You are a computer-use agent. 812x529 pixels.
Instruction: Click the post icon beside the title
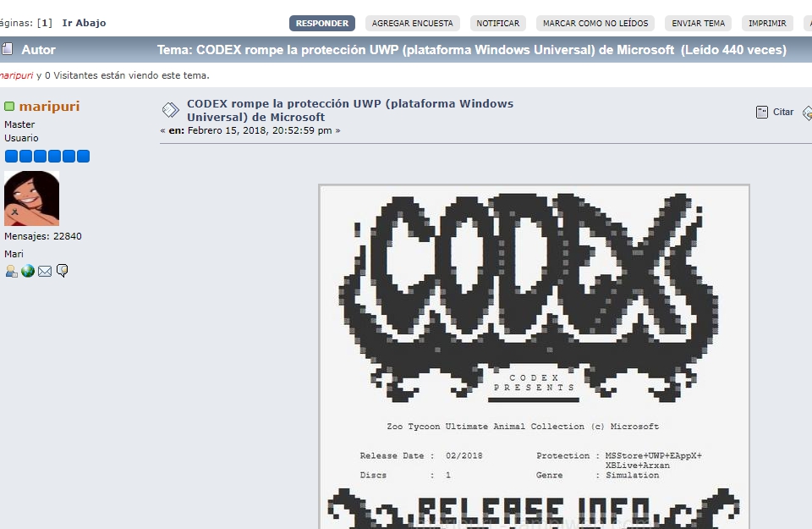[x=170, y=110]
